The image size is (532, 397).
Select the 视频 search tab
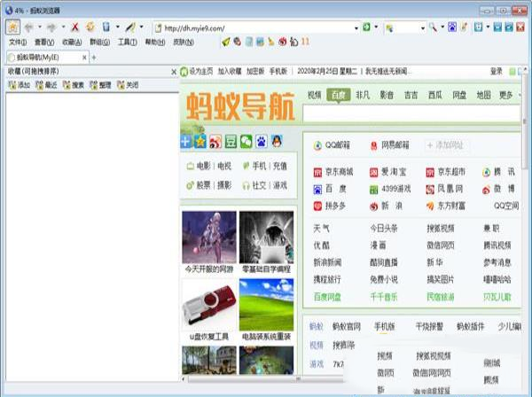[x=314, y=96]
